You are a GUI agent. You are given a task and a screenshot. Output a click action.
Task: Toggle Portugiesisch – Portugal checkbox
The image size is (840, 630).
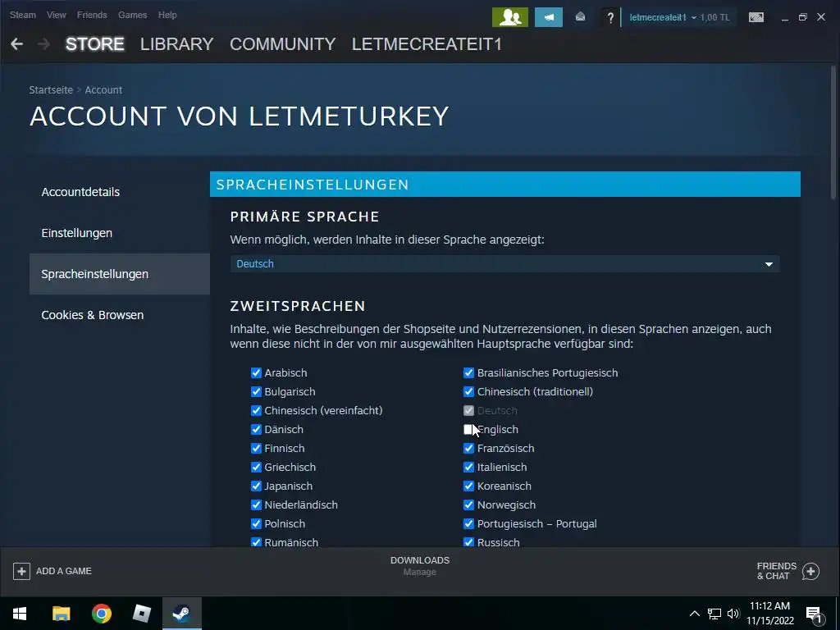coord(468,523)
